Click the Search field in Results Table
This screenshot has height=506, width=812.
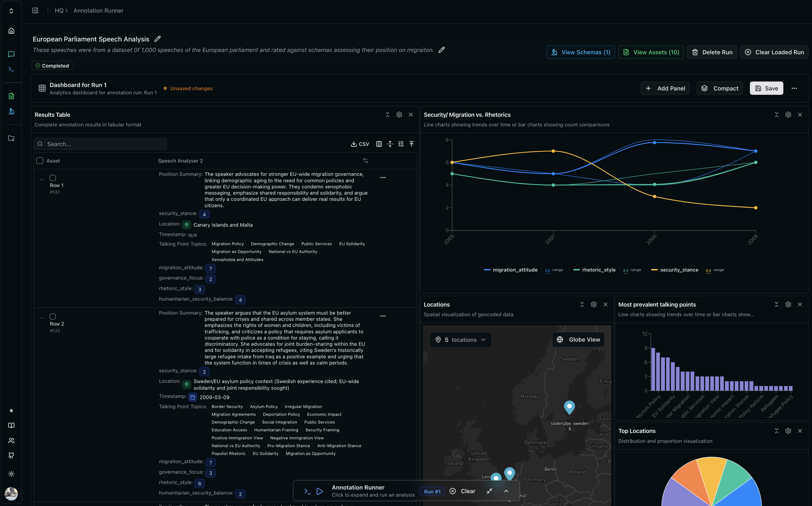coord(100,144)
